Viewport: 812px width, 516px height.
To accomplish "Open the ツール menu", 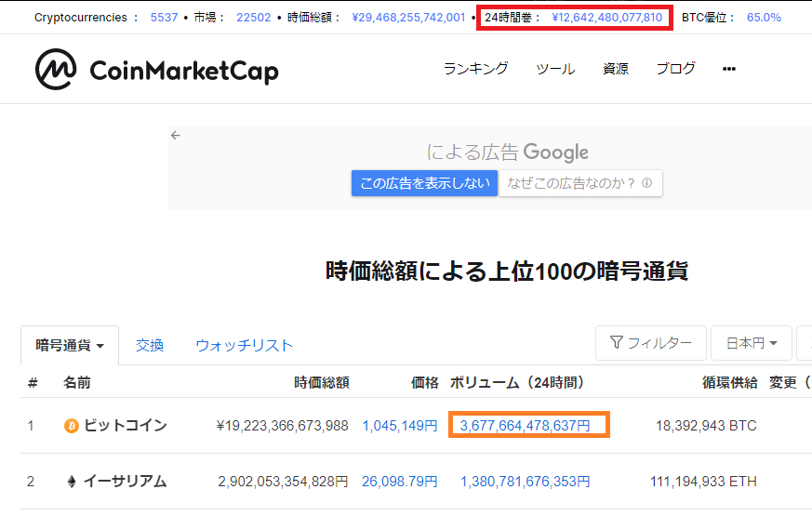I will [555, 68].
